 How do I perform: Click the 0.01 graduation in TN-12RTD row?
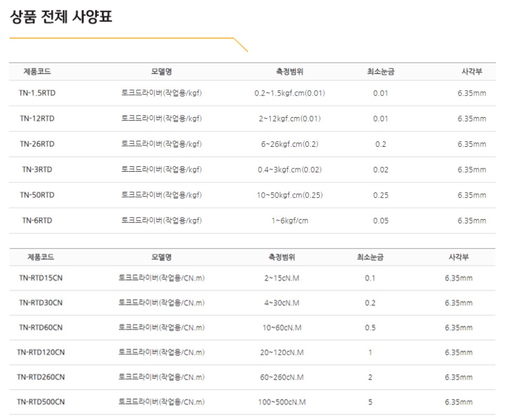tap(380, 119)
